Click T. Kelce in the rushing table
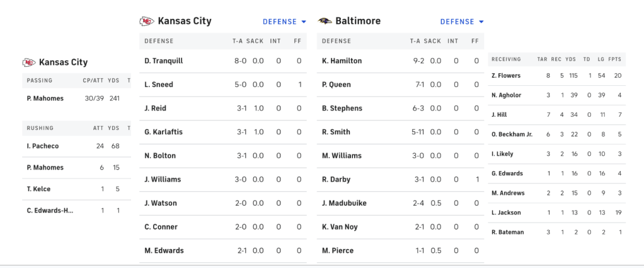 [x=38, y=189]
